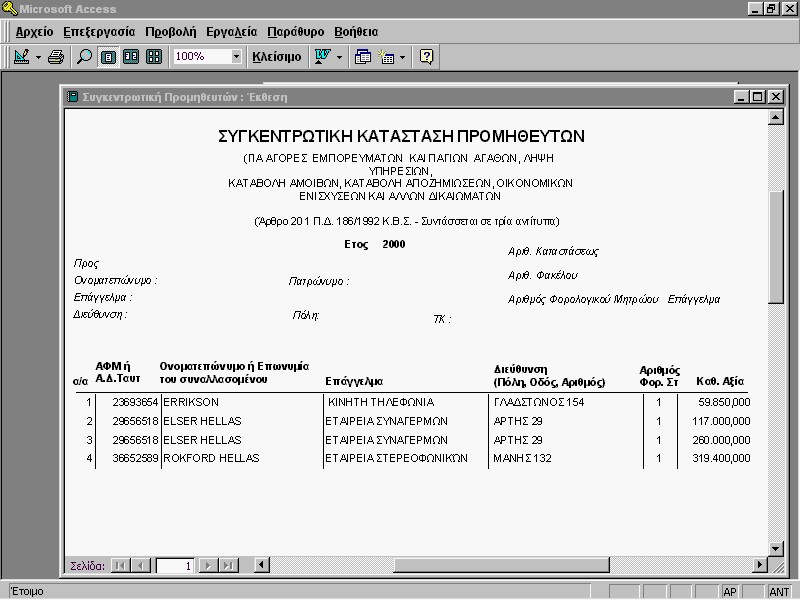Image resolution: width=800 pixels, height=600 pixels.
Task: Switch to Multiple Pages view
Action: click(x=154, y=56)
